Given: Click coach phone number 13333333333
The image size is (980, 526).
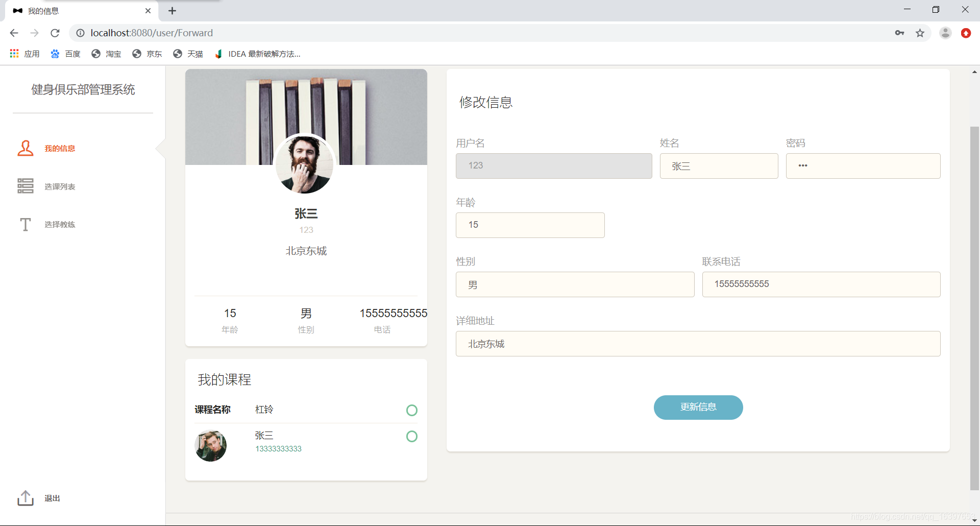Looking at the screenshot, I should (x=278, y=448).
